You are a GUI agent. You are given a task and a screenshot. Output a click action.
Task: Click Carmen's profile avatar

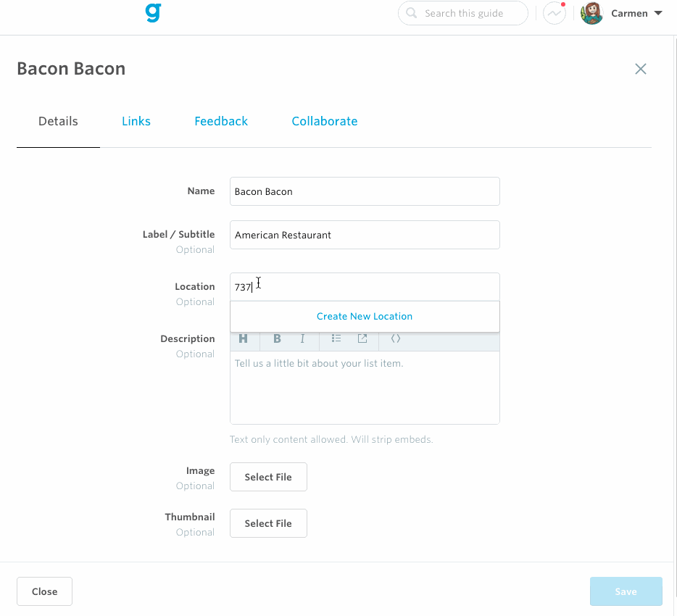point(592,13)
